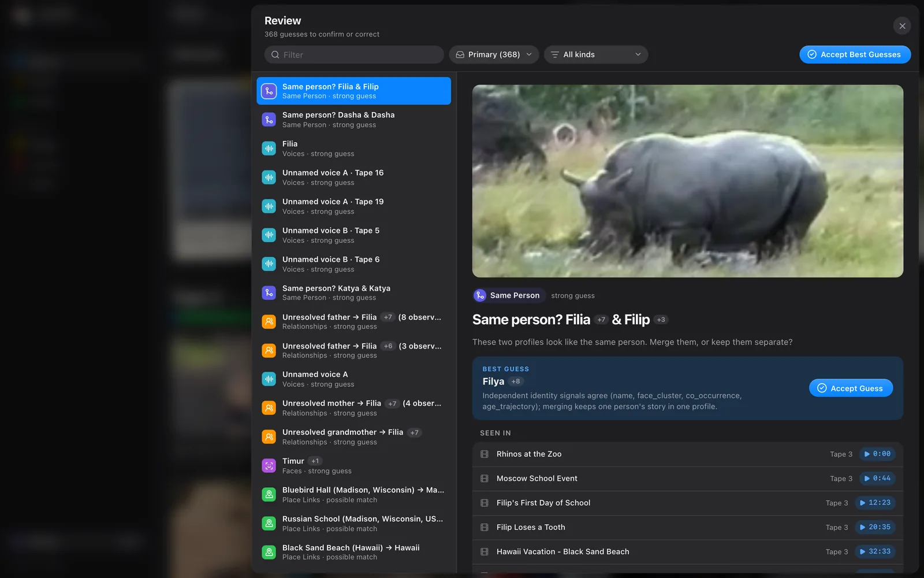Click the Accept Guess button

tap(851, 388)
